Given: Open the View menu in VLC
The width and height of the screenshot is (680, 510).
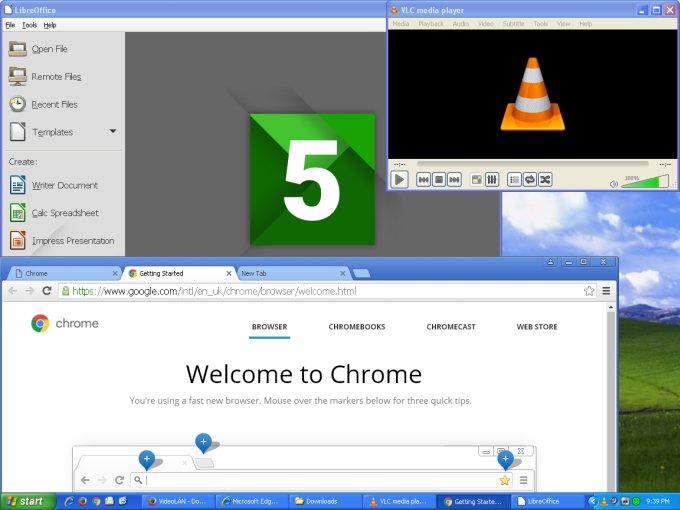Looking at the screenshot, I should click(563, 24).
